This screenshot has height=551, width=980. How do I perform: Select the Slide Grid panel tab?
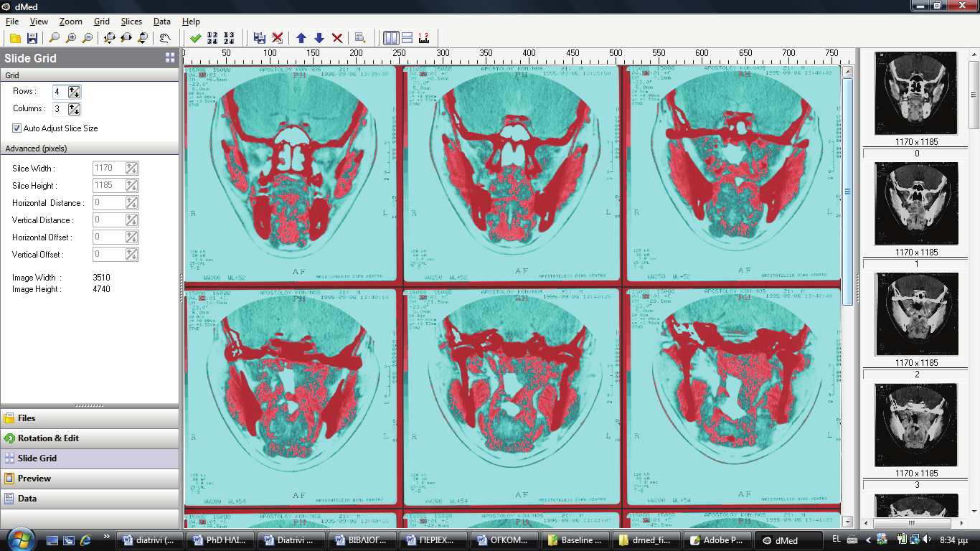pos(90,458)
